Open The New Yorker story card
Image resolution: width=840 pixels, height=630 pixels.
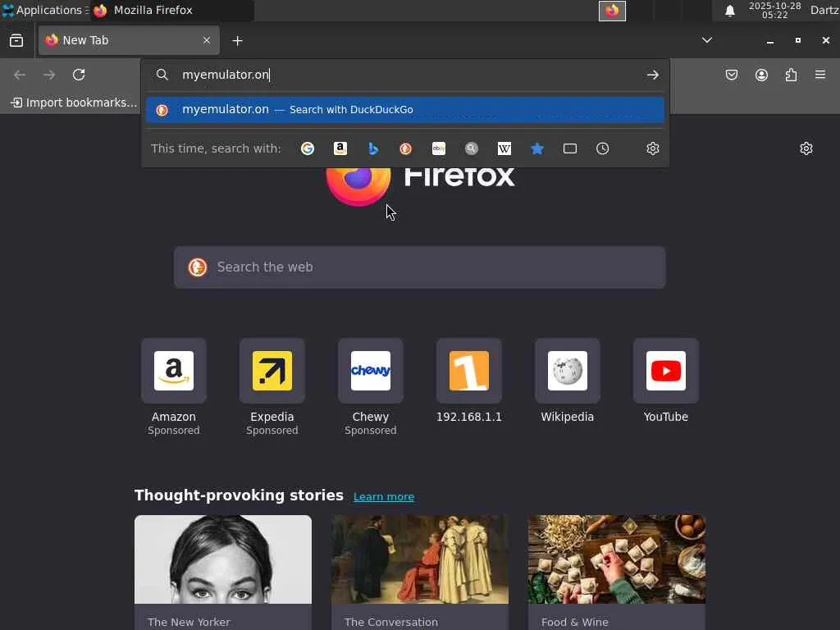[223, 572]
